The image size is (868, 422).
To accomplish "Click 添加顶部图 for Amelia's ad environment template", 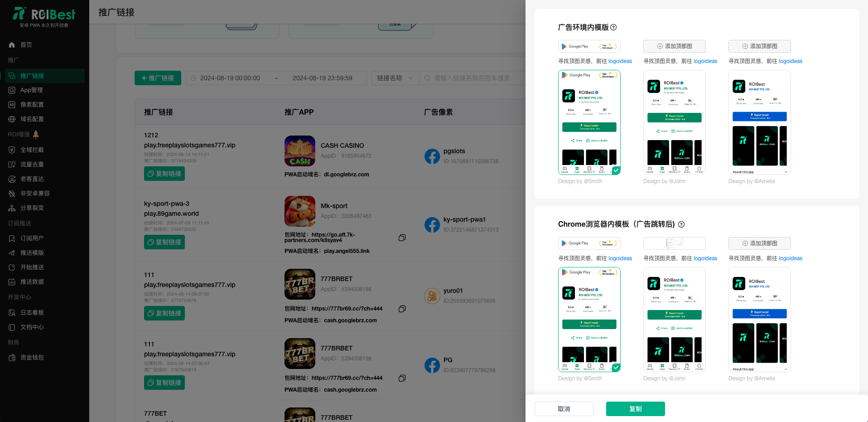I will [760, 46].
